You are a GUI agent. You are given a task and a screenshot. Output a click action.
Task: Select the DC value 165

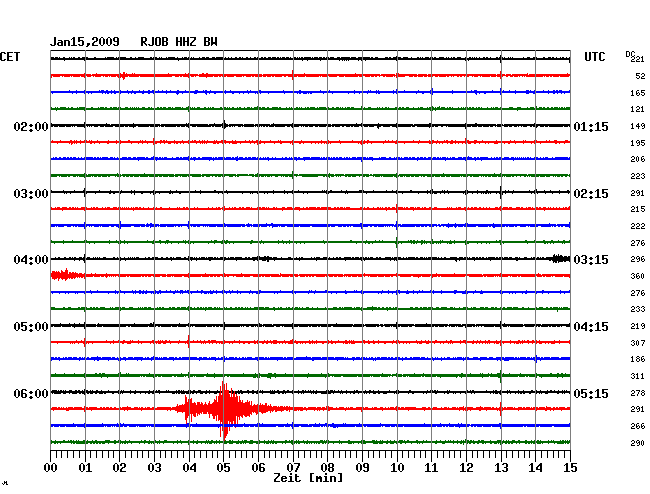(x=638, y=93)
